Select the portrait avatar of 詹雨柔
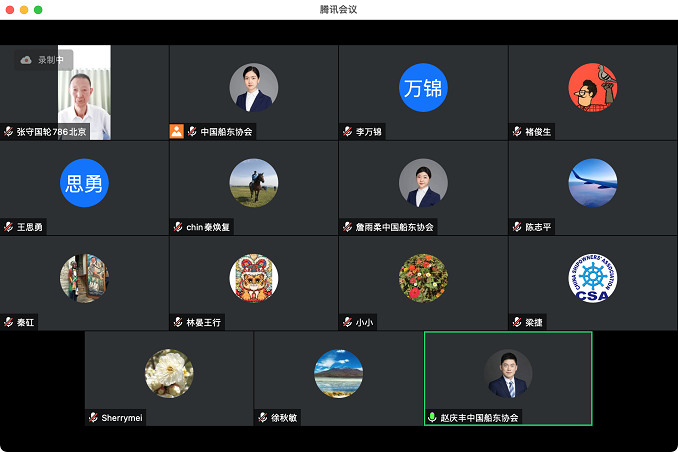The height and width of the screenshot is (452, 678). pos(423,183)
